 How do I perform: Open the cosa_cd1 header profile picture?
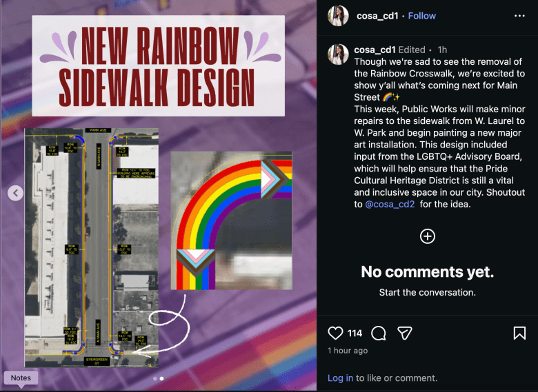338,16
